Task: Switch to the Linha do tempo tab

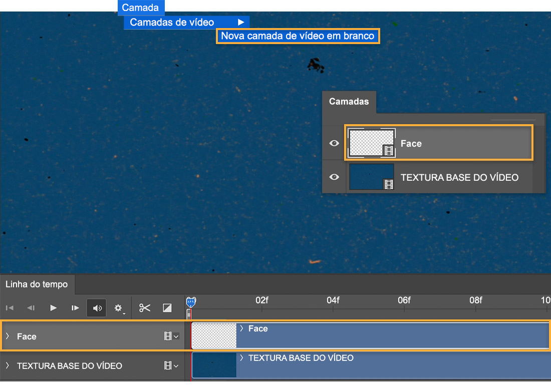Action: [x=37, y=284]
